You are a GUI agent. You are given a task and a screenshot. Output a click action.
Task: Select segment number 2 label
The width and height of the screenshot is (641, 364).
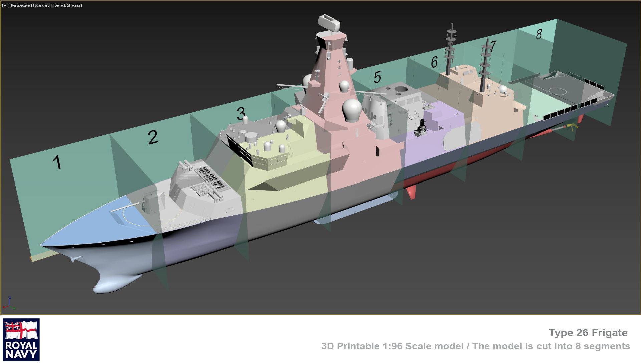(x=153, y=137)
